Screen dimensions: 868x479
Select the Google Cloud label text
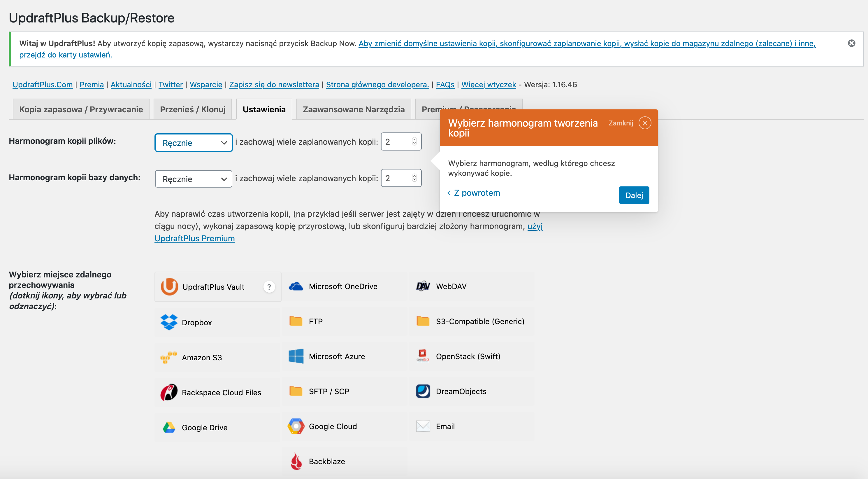point(333,426)
